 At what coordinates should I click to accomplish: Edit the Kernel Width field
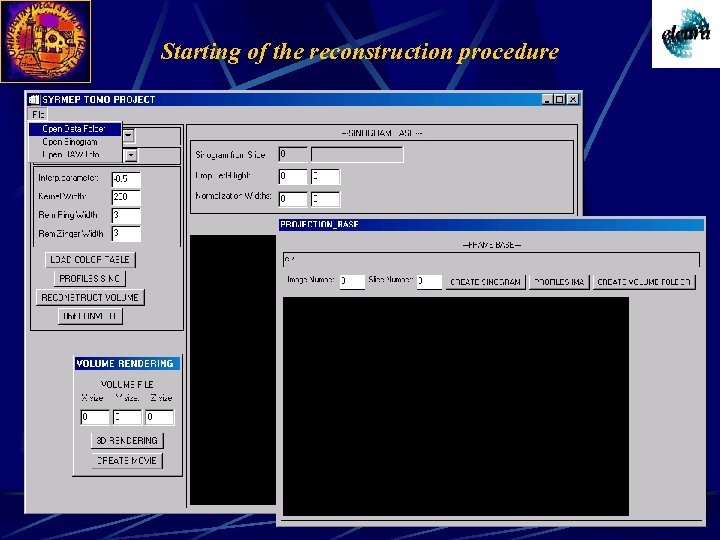coord(126,197)
